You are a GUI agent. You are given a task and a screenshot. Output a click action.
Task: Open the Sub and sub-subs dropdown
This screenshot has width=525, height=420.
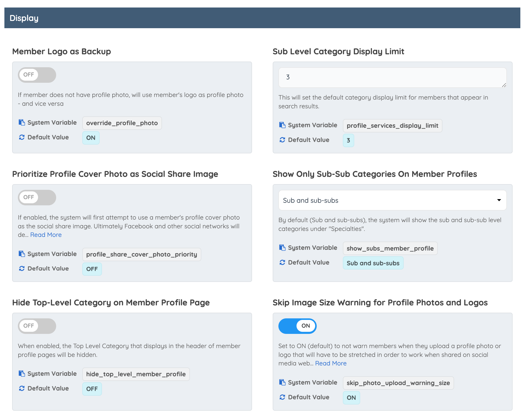393,200
